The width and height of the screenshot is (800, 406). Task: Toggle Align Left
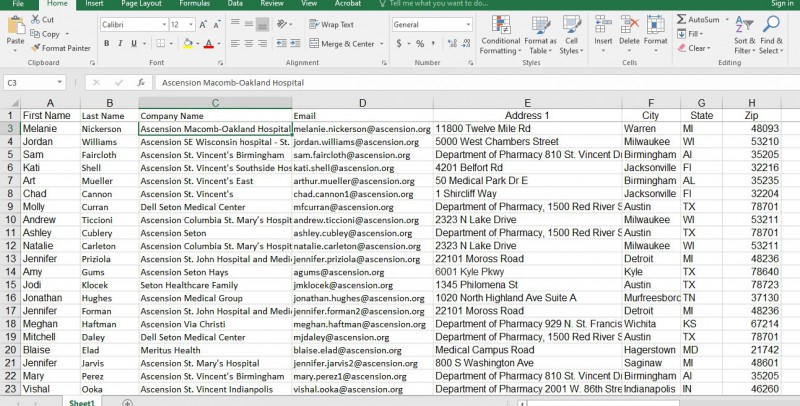pyautogui.click(x=235, y=44)
